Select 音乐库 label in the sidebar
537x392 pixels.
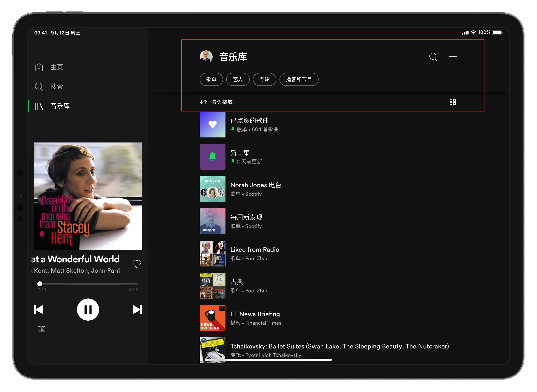click(60, 106)
